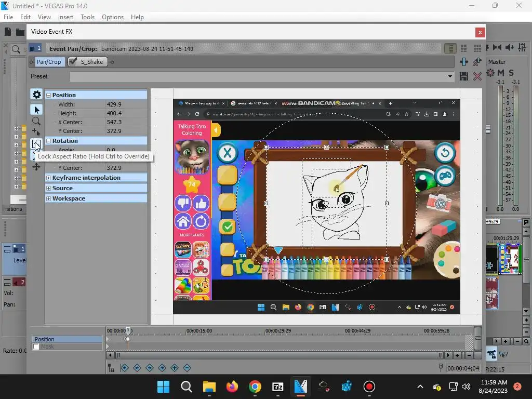Expand the Position keyframe track triangle

pos(108,339)
